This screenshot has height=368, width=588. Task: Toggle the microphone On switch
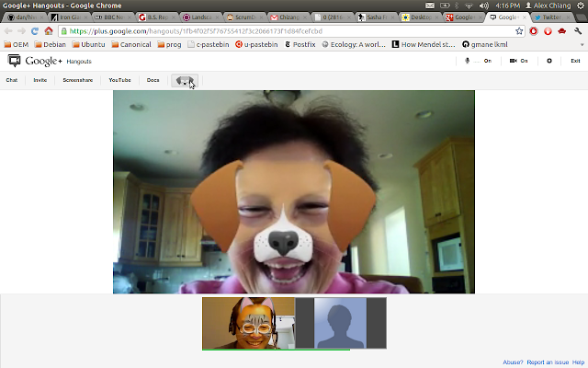[479, 61]
